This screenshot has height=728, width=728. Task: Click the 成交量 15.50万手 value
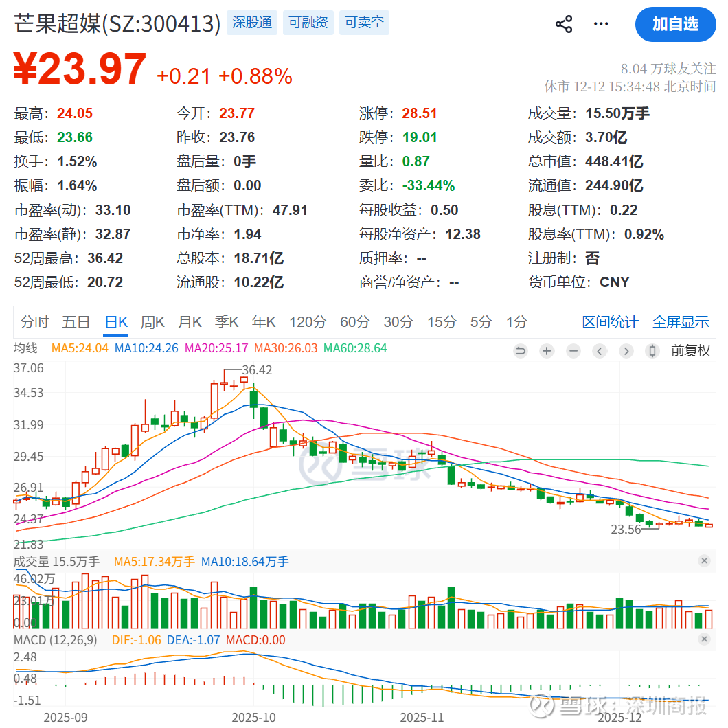(617, 113)
